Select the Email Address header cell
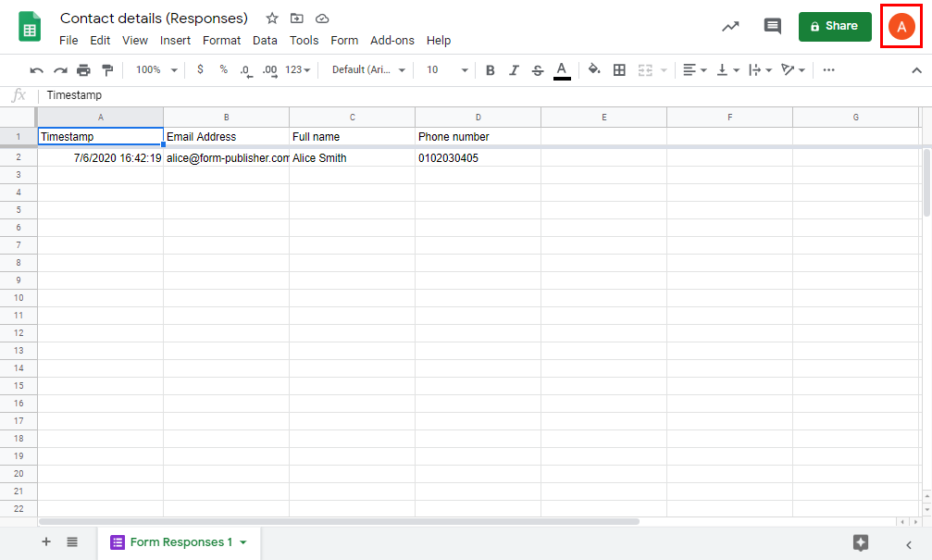The height and width of the screenshot is (560, 932). [226, 137]
